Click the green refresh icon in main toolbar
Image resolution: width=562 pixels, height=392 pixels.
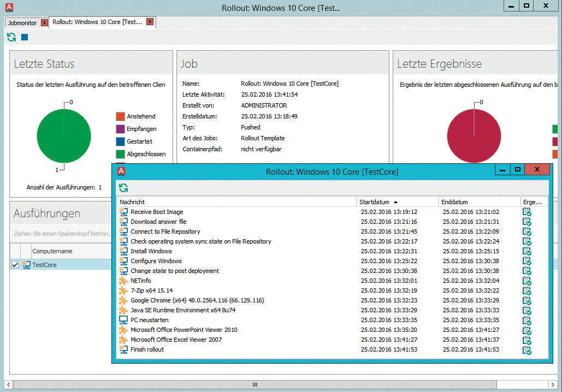tap(11, 37)
